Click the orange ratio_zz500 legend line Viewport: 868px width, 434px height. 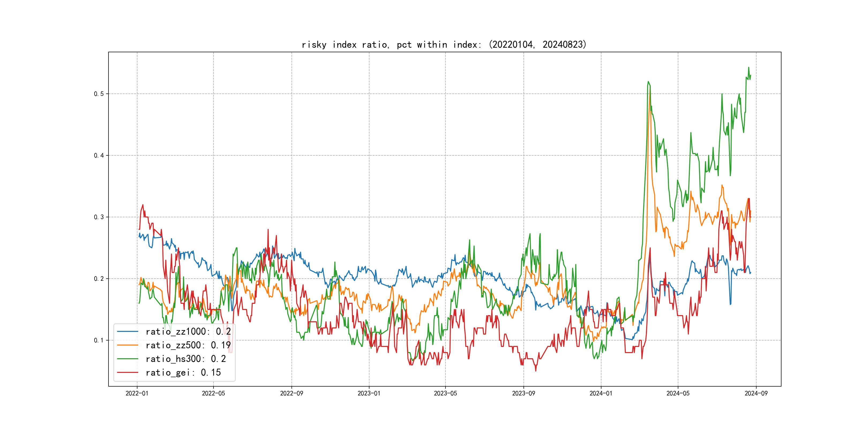(x=127, y=345)
